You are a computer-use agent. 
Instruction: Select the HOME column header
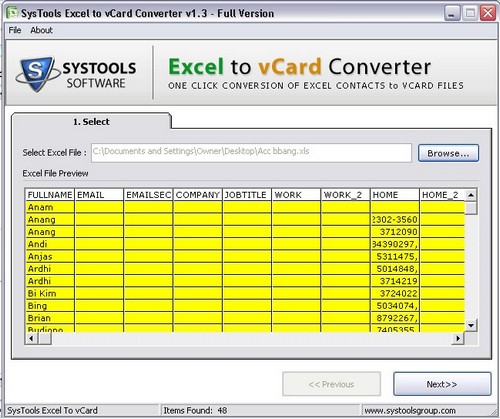point(395,195)
